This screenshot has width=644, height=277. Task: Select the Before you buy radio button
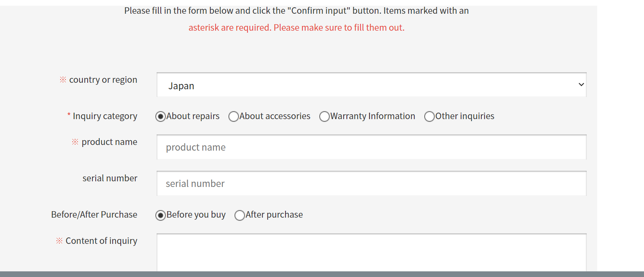(161, 215)
